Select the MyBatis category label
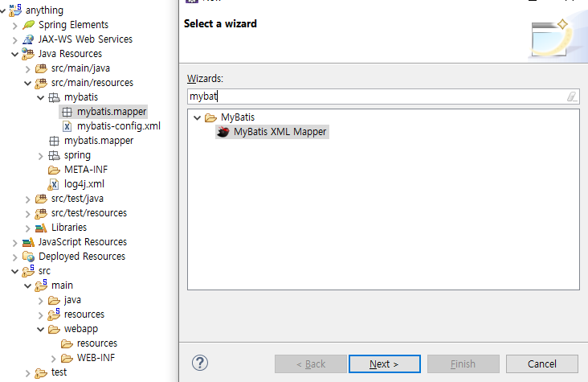This screenshot has height=382, width=588. pos(238,117)
